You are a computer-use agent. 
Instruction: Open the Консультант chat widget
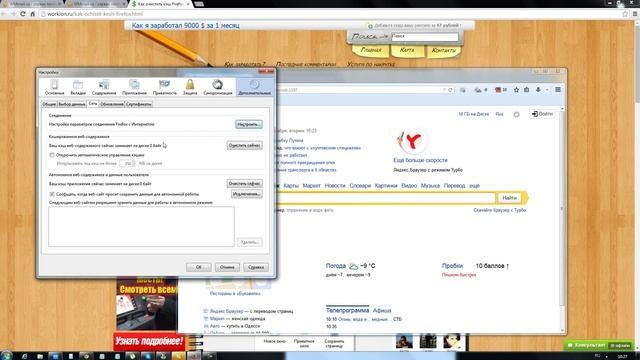598,345
